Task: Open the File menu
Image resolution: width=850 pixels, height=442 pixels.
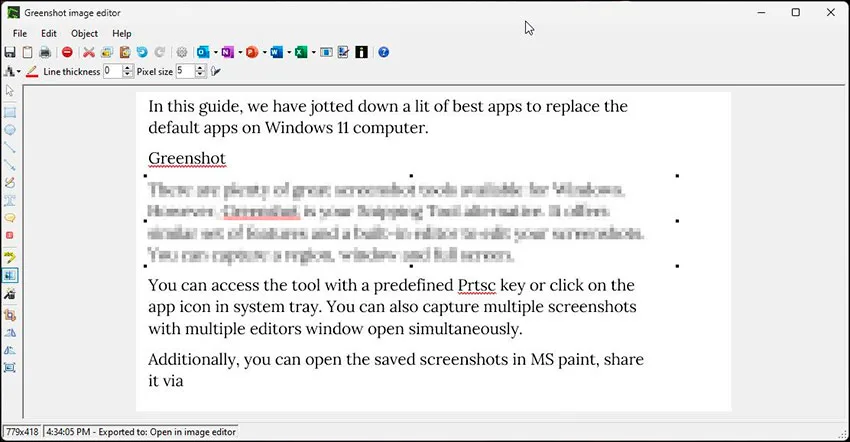Action: [20, 33]
